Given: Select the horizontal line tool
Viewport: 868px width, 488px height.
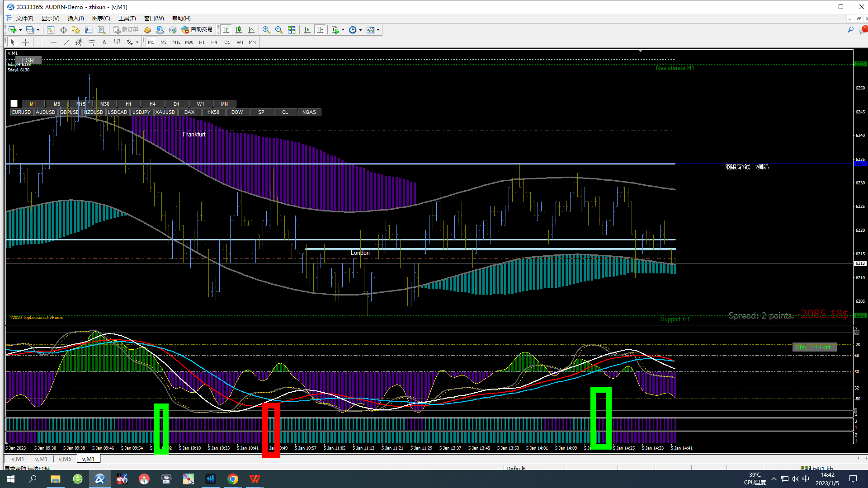Looking at the screenshot, I should (x=54, y=42).
